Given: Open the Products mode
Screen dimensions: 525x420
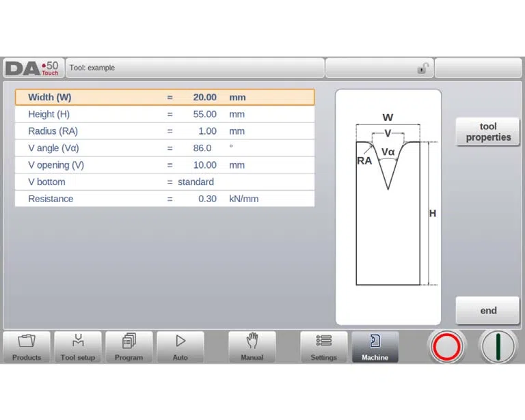Looking at the screenshot, I should (x=27, y=347).
